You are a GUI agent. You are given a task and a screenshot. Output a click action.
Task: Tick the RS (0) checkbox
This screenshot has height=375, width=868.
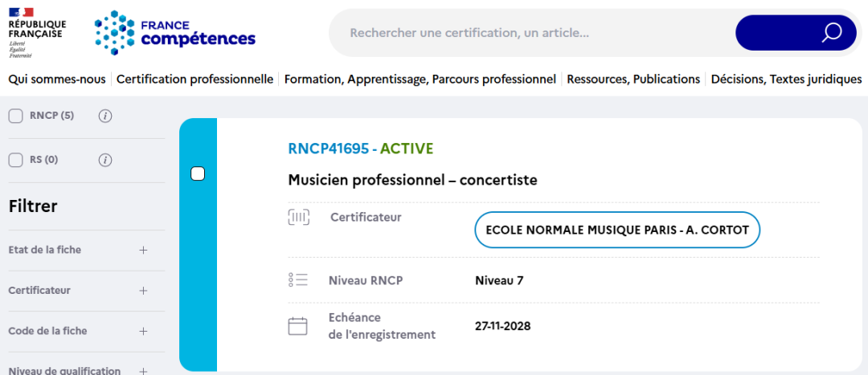tap(15, 160)
